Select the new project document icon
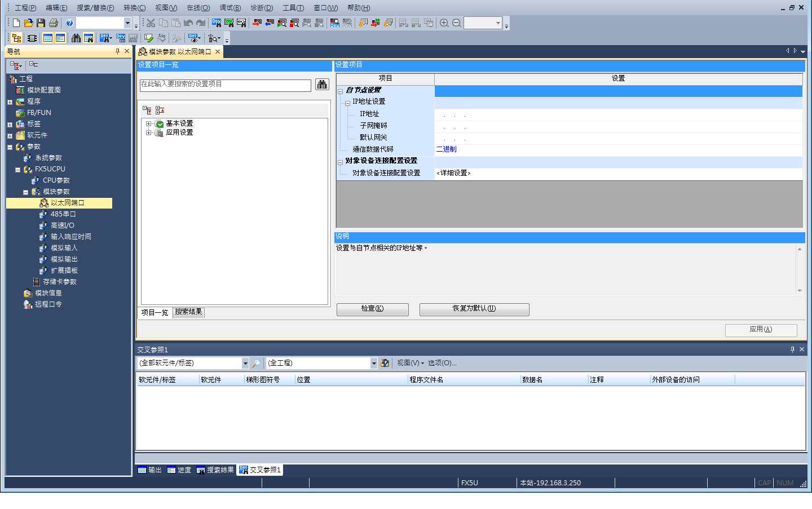Screen dimensions: 812x509 point(15,23)
